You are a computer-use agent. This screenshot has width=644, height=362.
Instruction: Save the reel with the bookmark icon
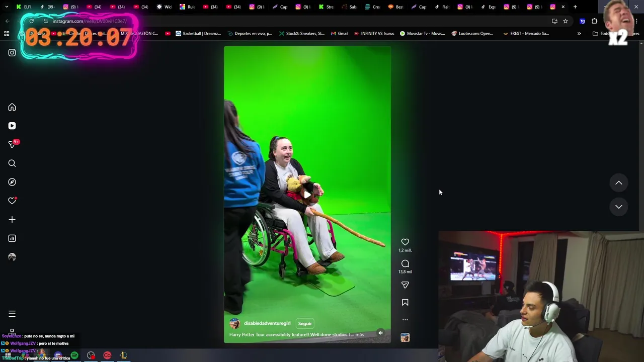click(x=405, y=302)
